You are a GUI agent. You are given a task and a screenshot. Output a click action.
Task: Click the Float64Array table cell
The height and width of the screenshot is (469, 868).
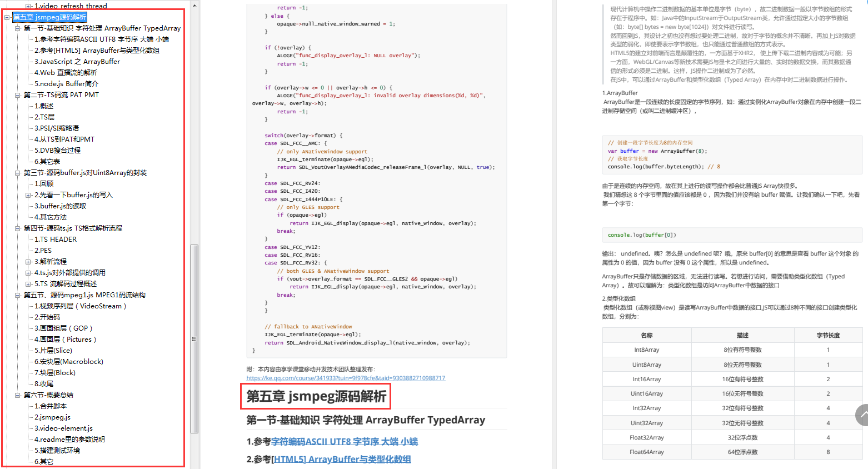tap(647, 452)
